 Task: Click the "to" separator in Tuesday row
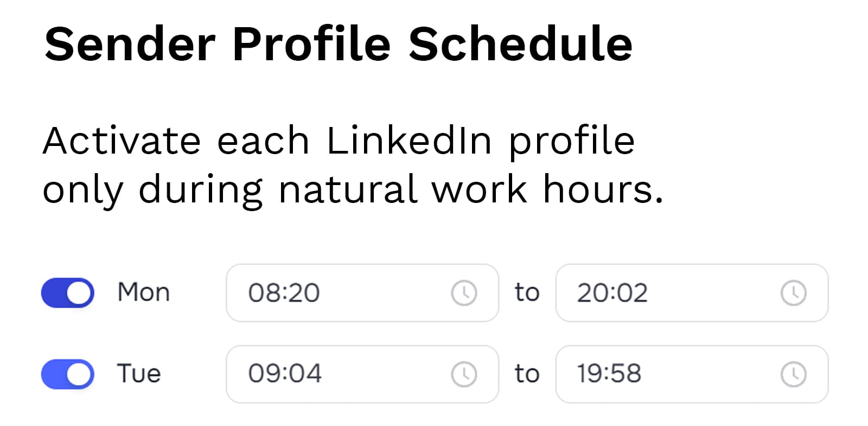[x=527, y=374]
